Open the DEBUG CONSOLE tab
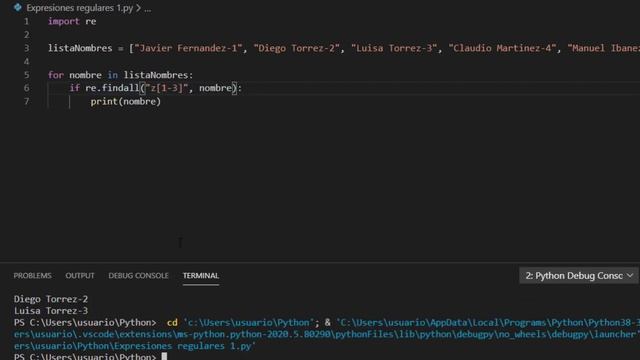Viewport: 640px width, 360px height. [138, 276]
